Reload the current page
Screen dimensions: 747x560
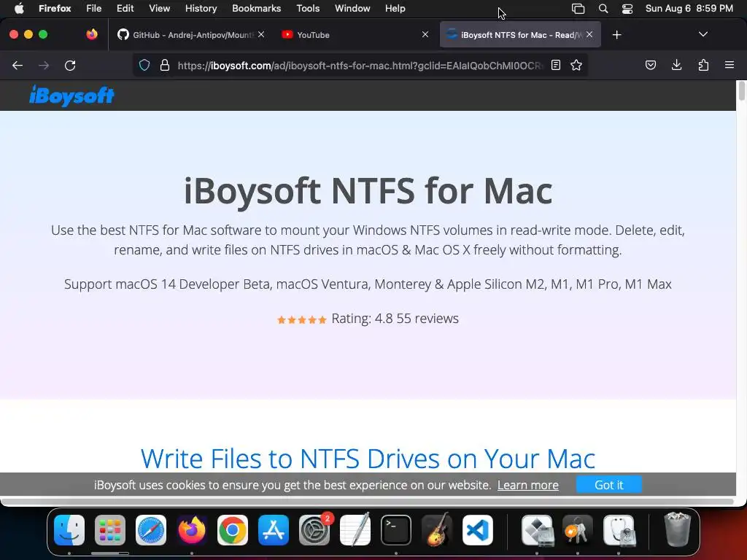(x=70, y=65)
